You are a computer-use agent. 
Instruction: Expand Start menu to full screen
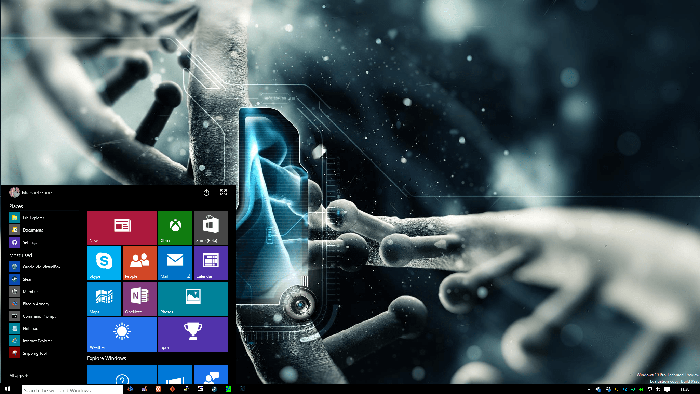click(x=224, y=192)
